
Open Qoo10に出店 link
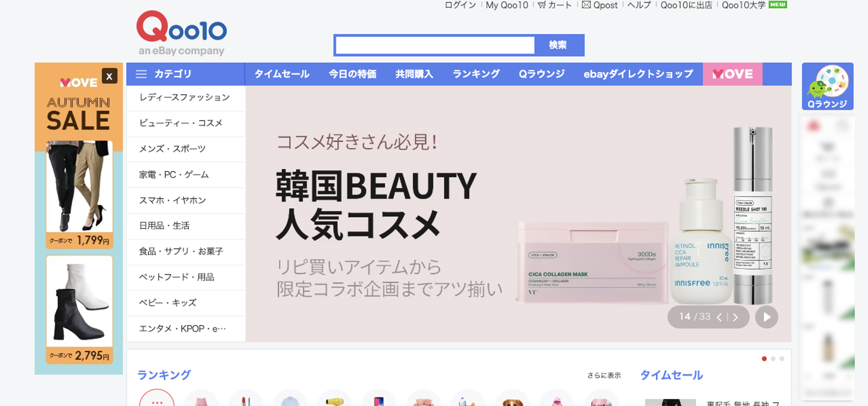click(686, 5)
